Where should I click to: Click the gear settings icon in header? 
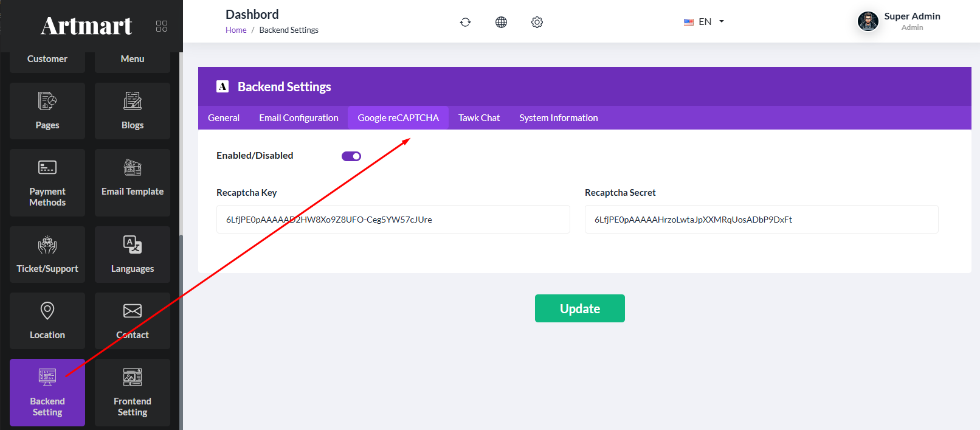[x=537, y=23]
